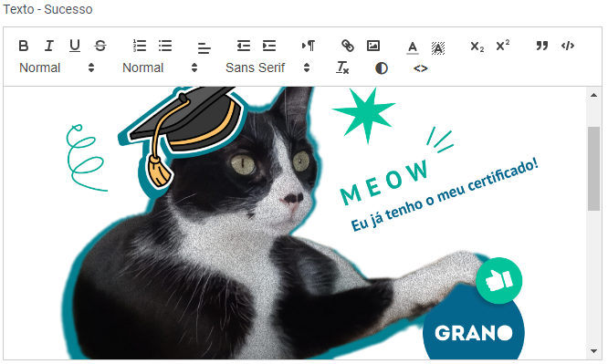608x364 pixels.
Task: Toggle italic text style
Action: pyautogui.click(x=49, y=46)
